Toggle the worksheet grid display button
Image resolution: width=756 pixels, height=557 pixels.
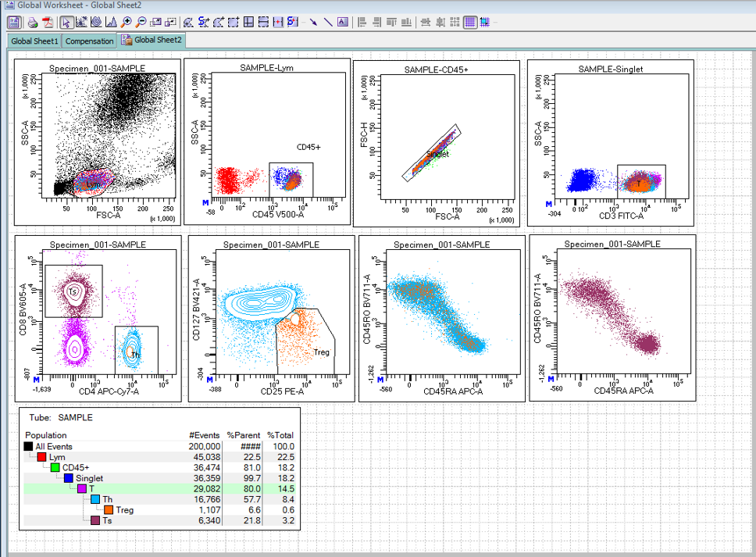(469, 23)
